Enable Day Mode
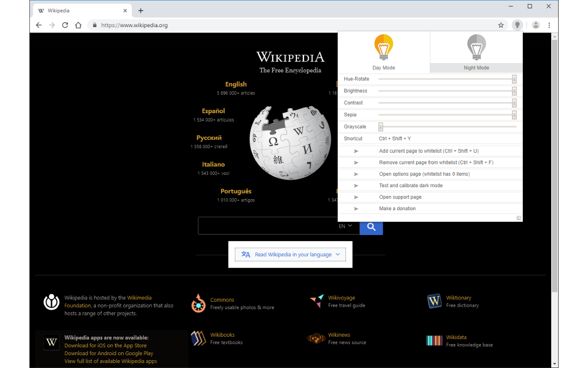Viewport: 588px width, 368px height. 384,52
